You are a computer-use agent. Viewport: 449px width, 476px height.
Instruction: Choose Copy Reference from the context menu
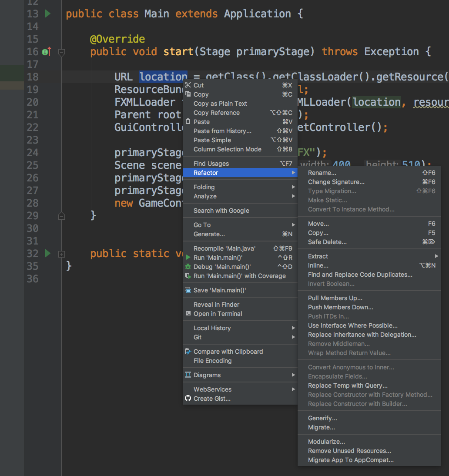pyautogui.click(x=240, y=112)
